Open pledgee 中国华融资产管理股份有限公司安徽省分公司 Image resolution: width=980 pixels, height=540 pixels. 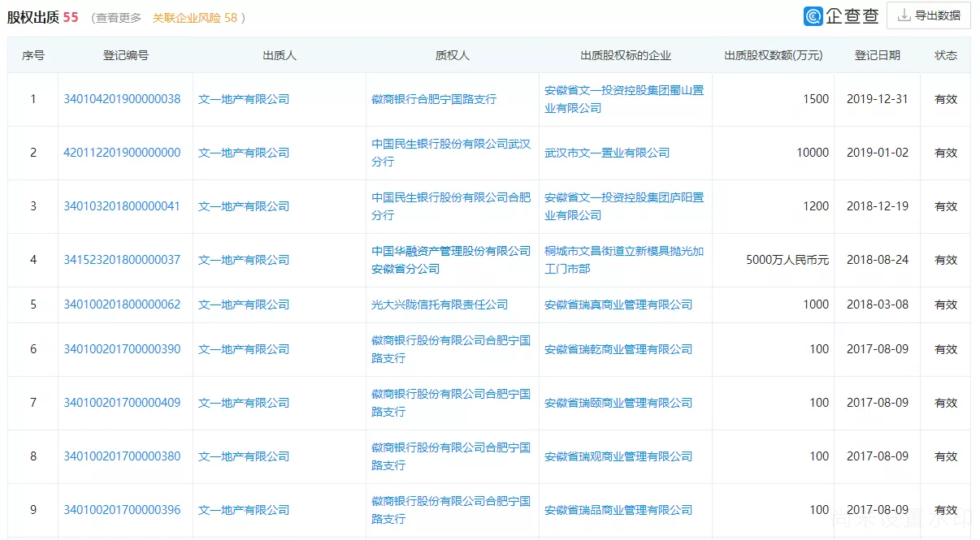pos(451,260)
